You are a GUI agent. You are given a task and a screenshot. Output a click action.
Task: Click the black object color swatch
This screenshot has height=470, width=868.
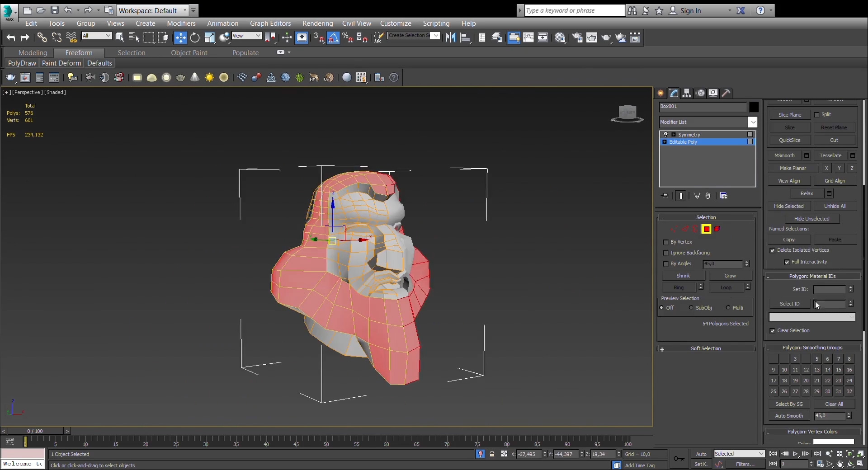[754, 107]
